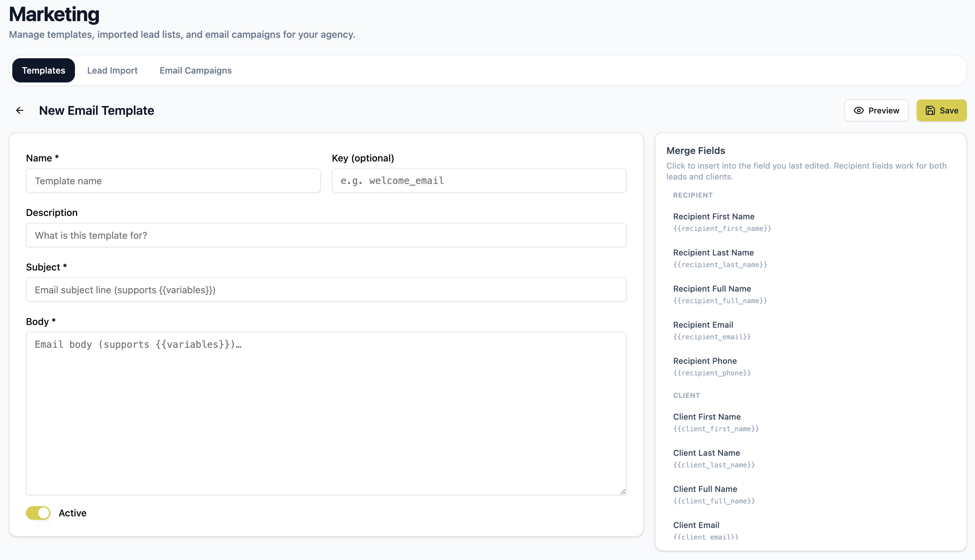Click the eye icon in Preview button
975x560 pixels.
point(858,110)
